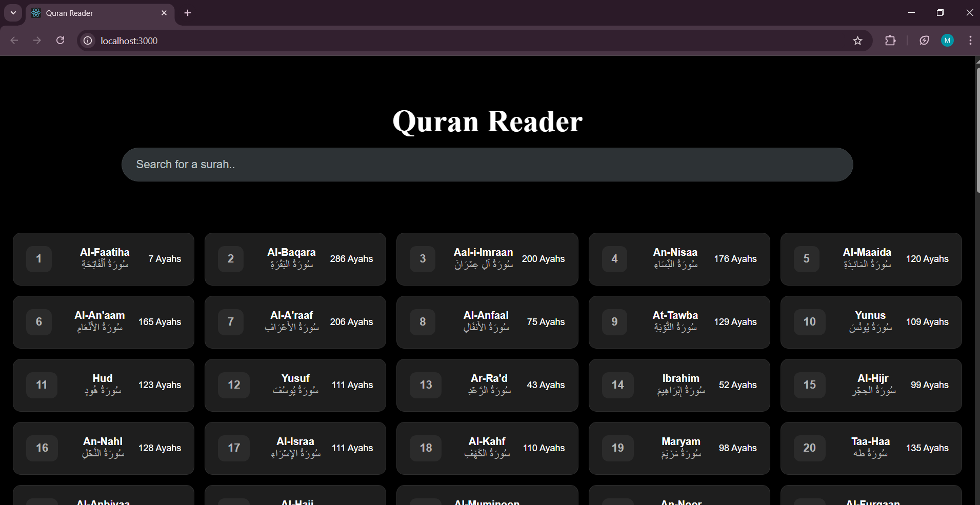This screenshot has width=980, height=505.
Task: Reload the page with the refresh icon
Action: click(x=60, y=41)
